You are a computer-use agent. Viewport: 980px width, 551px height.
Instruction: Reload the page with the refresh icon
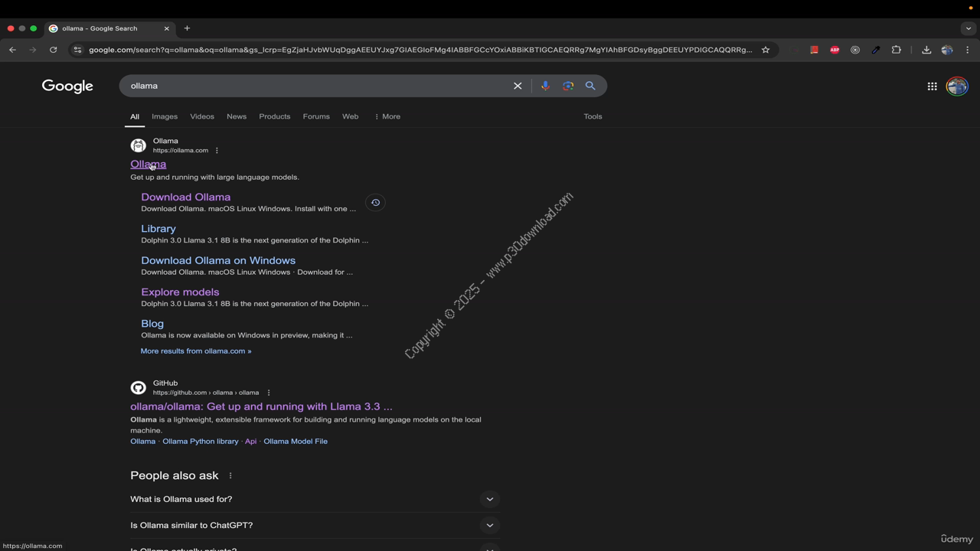point(53,50)
